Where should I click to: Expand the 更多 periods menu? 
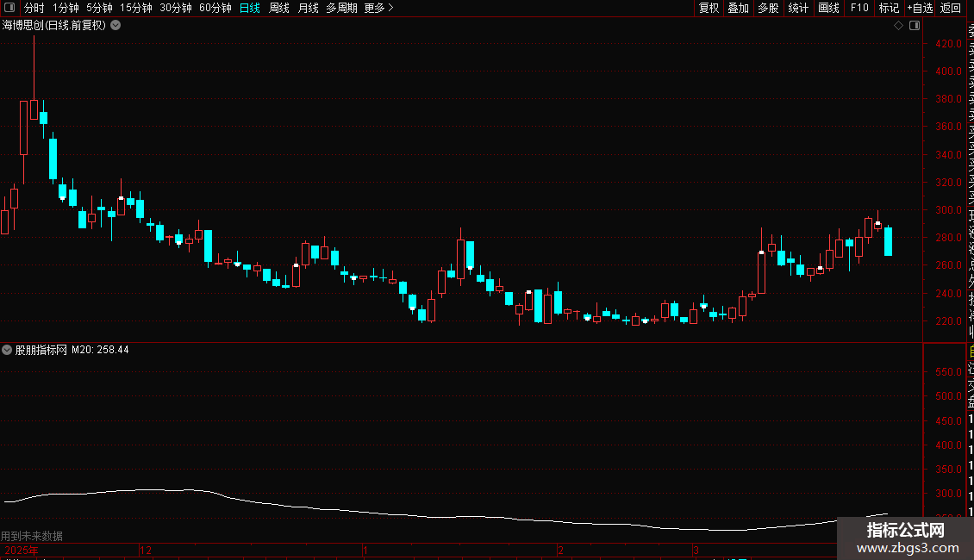pyautogui.click(x=378, y=8)
